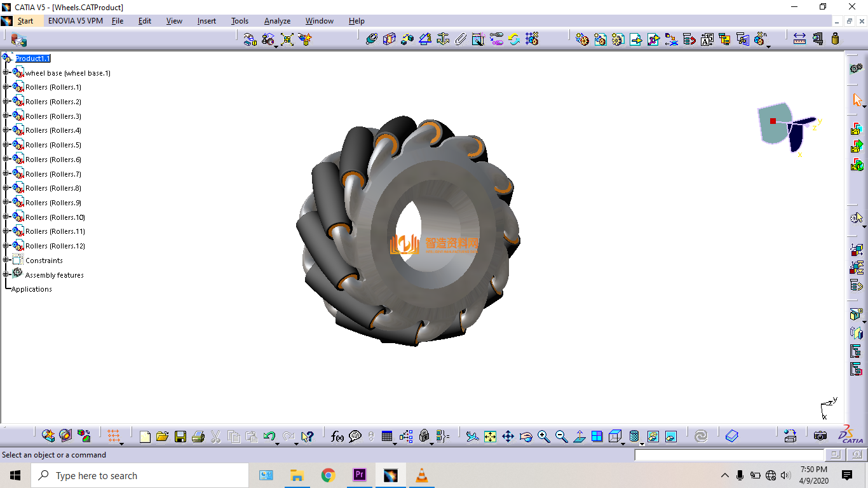Toggle the Swap Visible Space icon
This screenshot has width=868, height=488.
(x=670, y=437)
